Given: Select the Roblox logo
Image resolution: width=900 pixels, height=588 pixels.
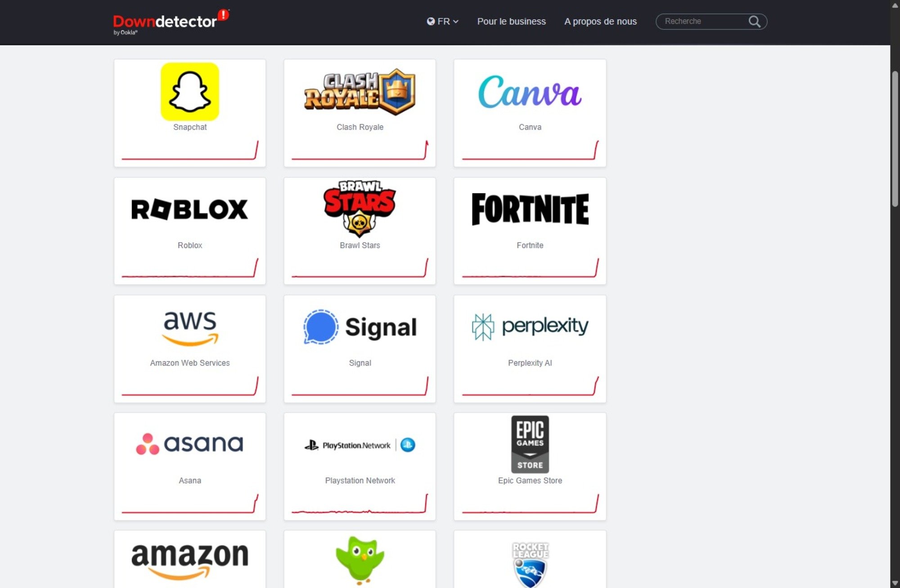Looking at the screenshot, I should 189,209.
